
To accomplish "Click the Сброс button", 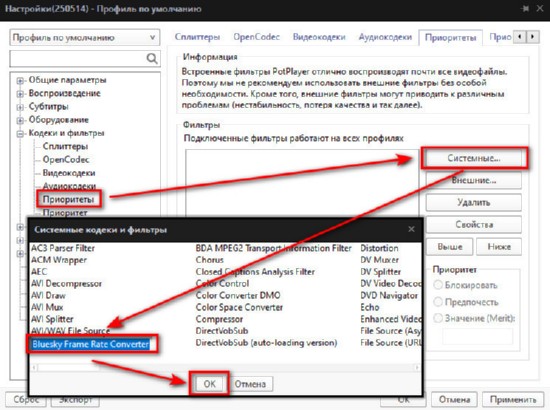I will (26, 399).
